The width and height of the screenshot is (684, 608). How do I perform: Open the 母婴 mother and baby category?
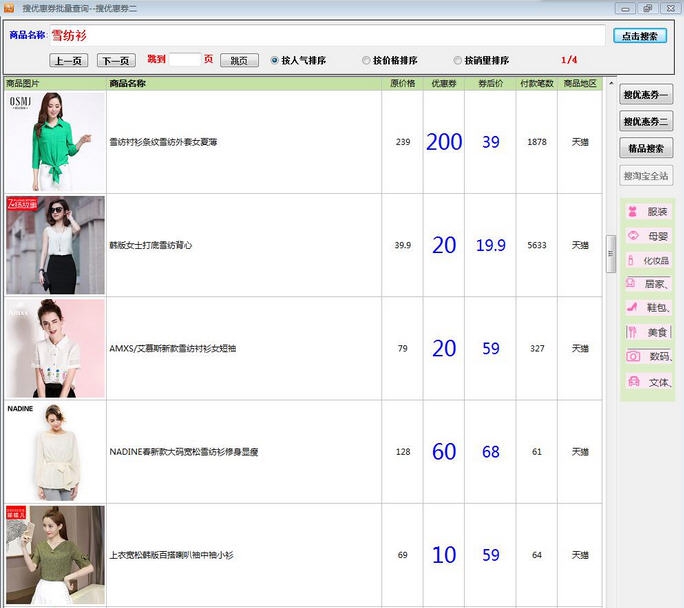tap(647, 236)
